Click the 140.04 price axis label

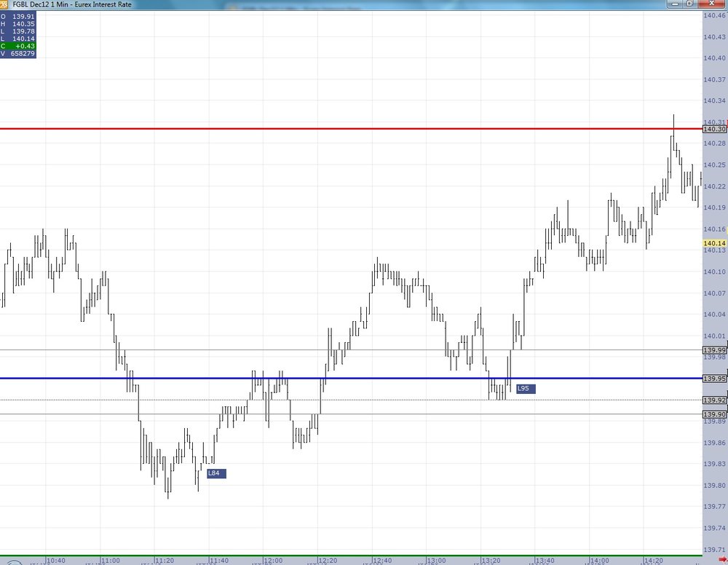point(715,315)
